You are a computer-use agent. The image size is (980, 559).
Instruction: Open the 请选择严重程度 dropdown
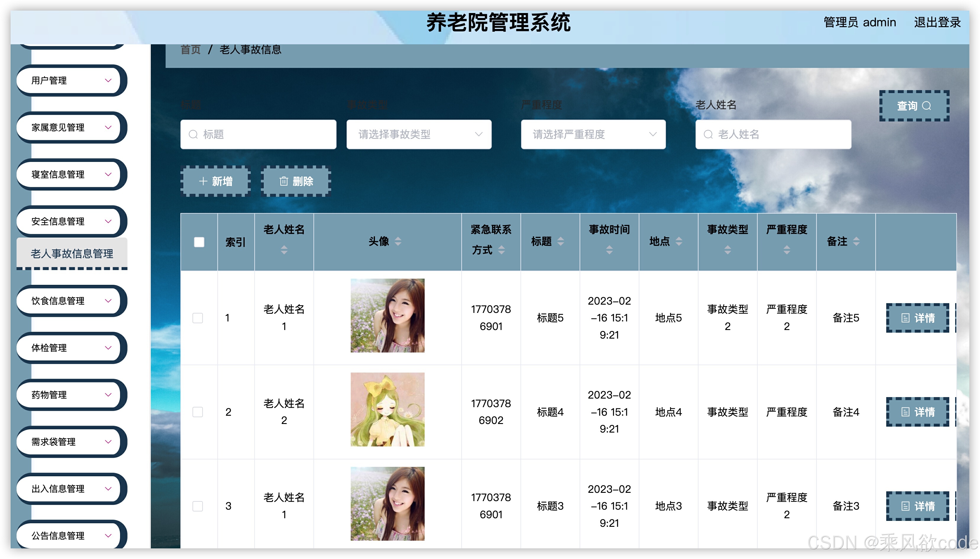(x=593, y=134)
